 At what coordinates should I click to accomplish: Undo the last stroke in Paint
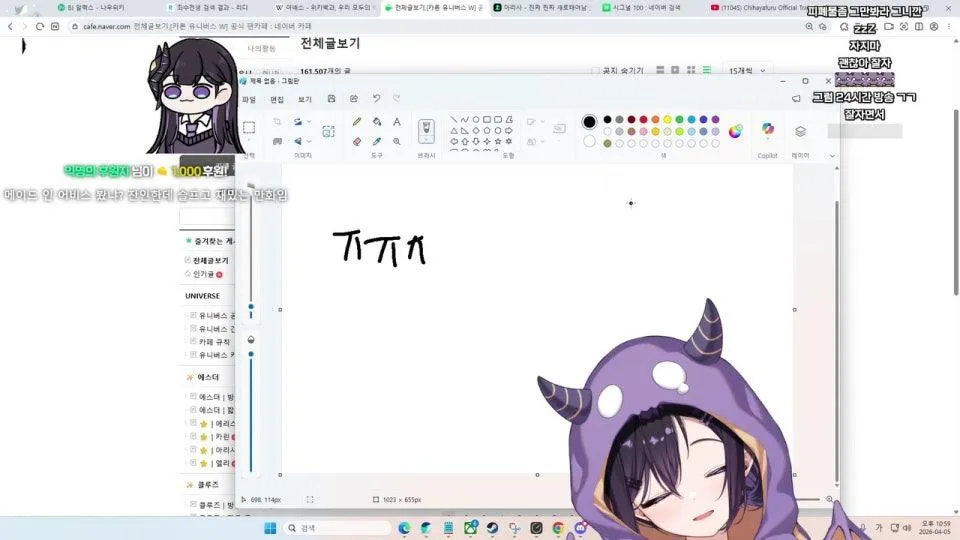click(x=377, y=99)
